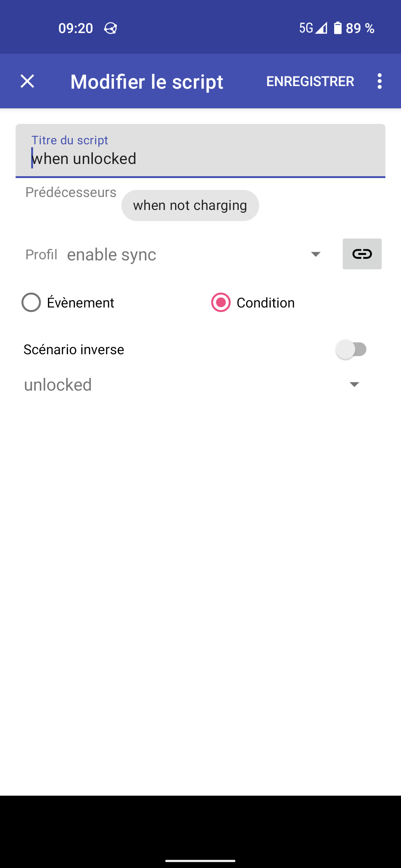
Task: Expand the Profil enable sync dropdown
Action: (x=186, y=255)
